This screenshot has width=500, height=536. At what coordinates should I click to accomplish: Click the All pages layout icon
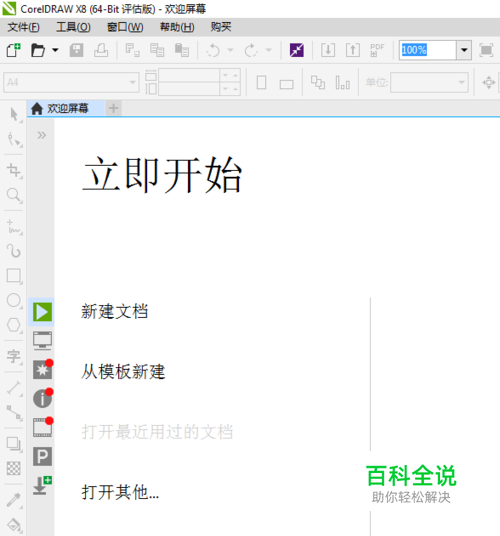(x=318, y=83)
